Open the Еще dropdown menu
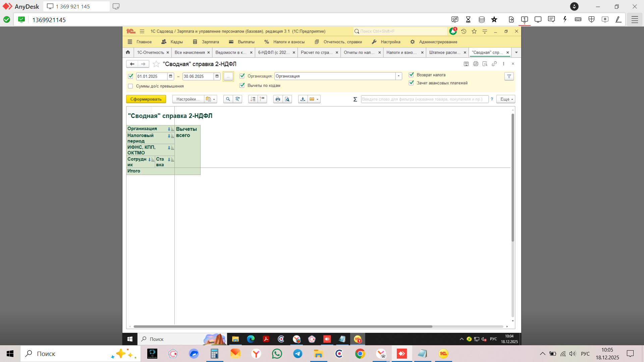 tap(505, 99)
